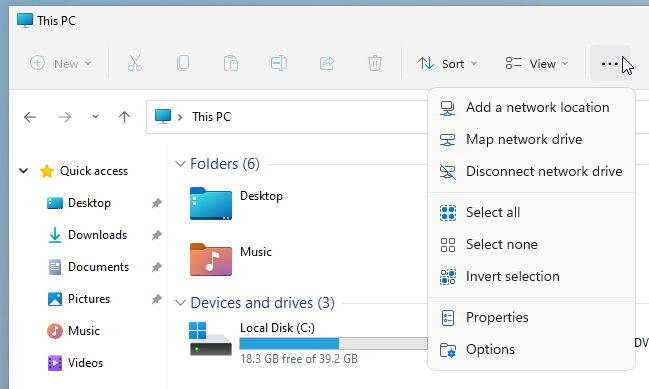Image resolution: width=649 pixels, height=389 pixels.
Task: Click the Copy icon in toolbar
Action: 183,63
